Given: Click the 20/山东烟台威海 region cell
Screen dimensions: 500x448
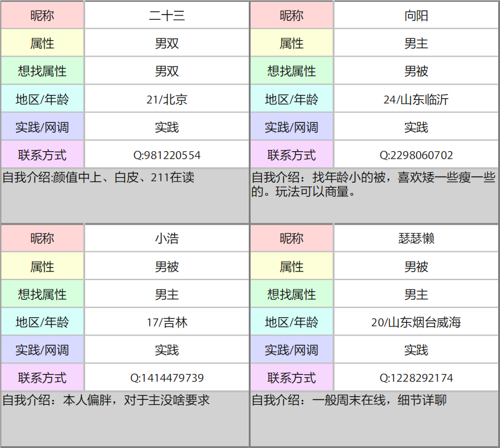Looking at the screenshot, I should 417,321.
